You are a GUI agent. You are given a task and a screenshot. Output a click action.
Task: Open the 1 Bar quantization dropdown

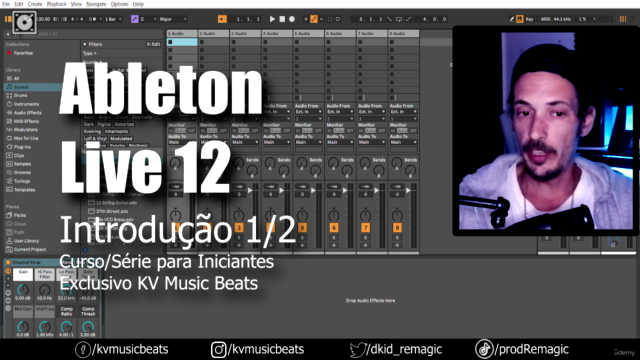113,19
